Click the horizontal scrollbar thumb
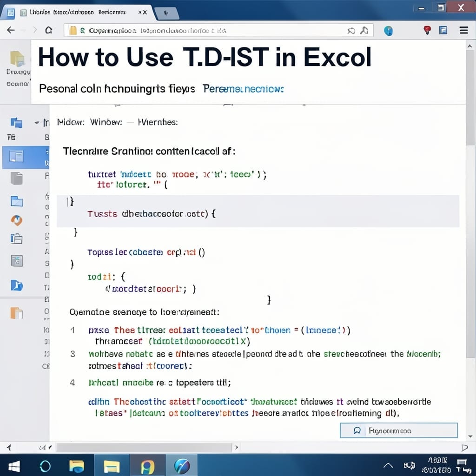This screenshot has height=476, width=476. click(144, 448)
